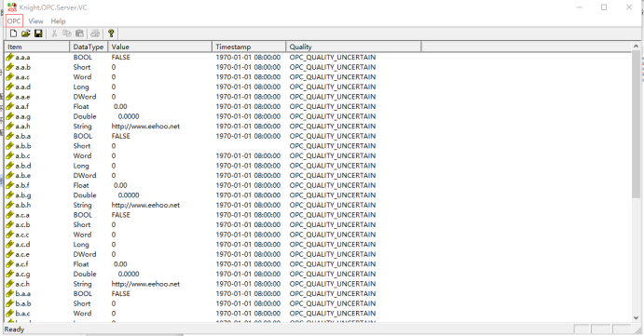
Task: Open the View menu
Action: [x=35, y=20]
